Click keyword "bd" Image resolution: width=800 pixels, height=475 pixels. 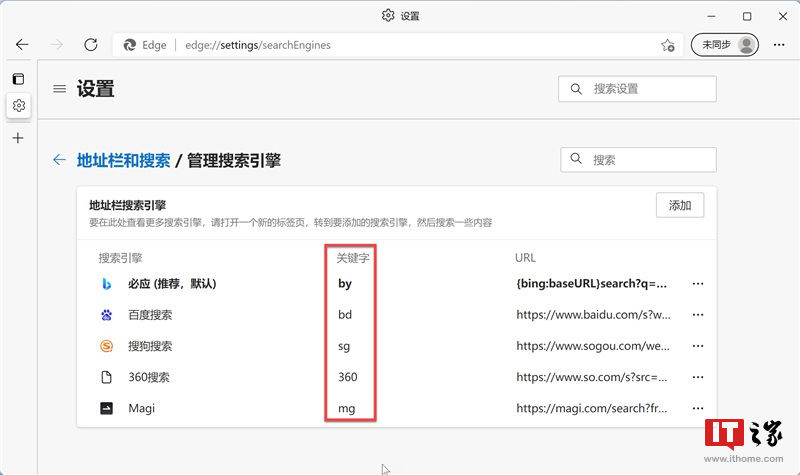point(345,315)
